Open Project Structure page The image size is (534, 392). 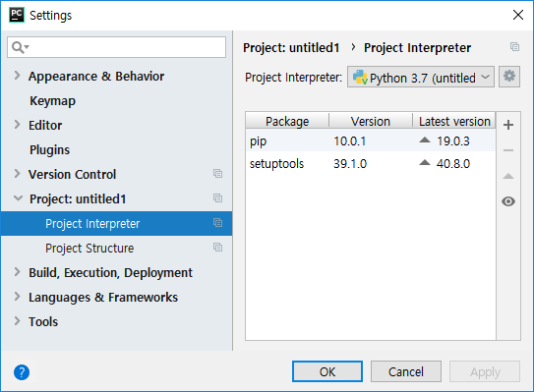coord(89,248)
